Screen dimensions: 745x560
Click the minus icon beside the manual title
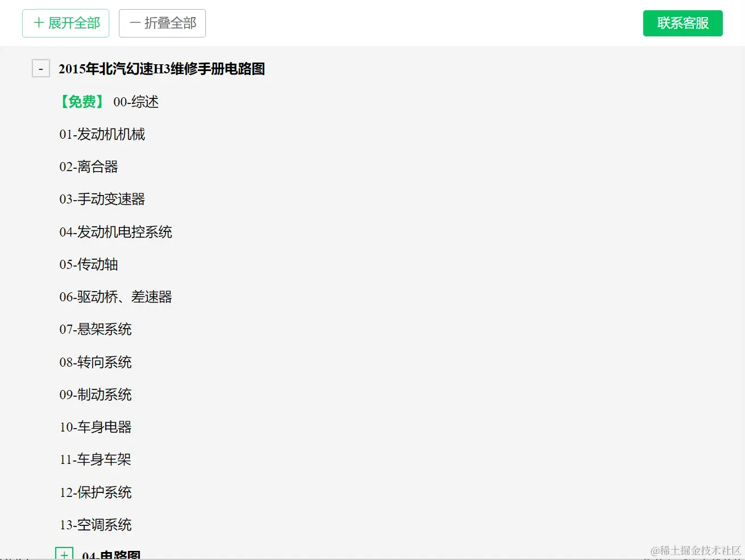tap(41, 68)
